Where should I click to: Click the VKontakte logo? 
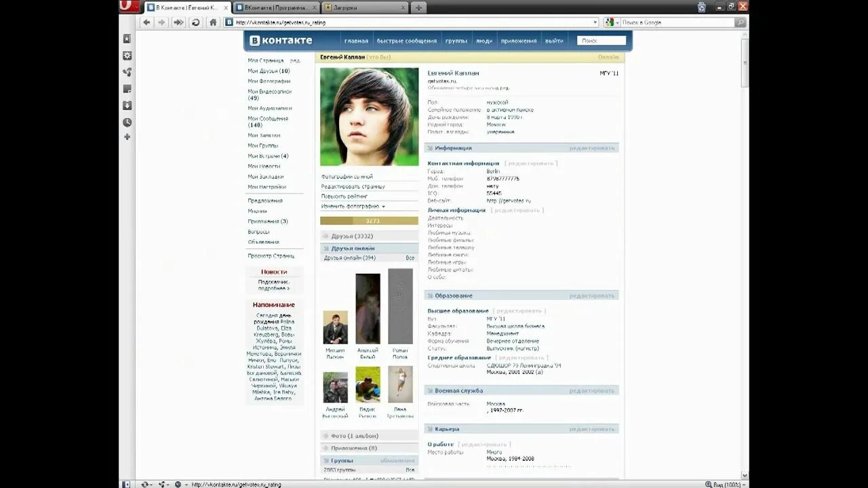tap(281, 41)
